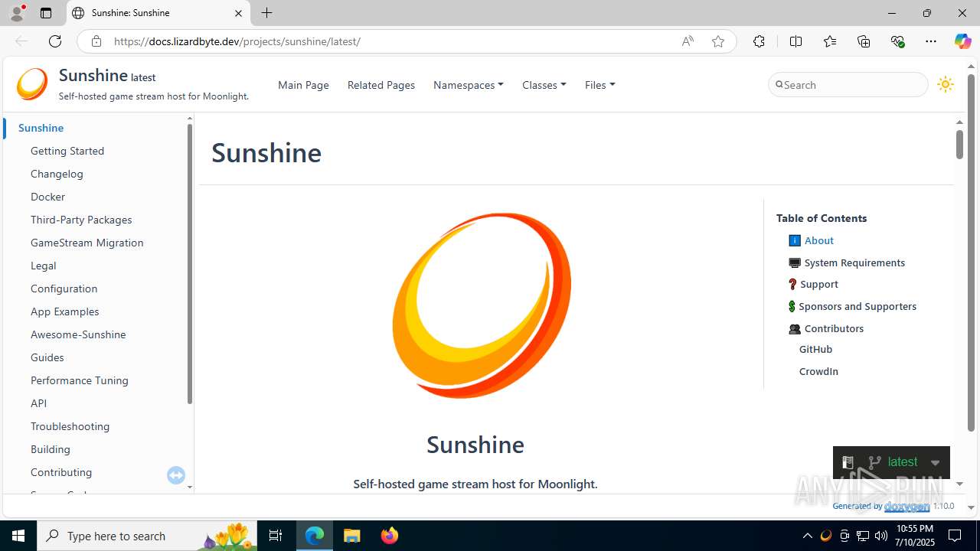980x551 pixels.
Task: Open Performance Tuning in sidebar
Action: (80, 380)
